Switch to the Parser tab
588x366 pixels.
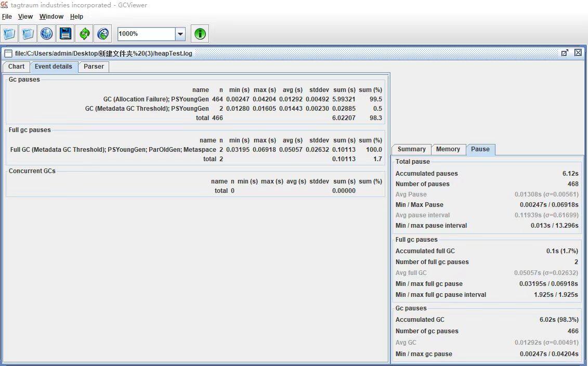click(94, 67)
